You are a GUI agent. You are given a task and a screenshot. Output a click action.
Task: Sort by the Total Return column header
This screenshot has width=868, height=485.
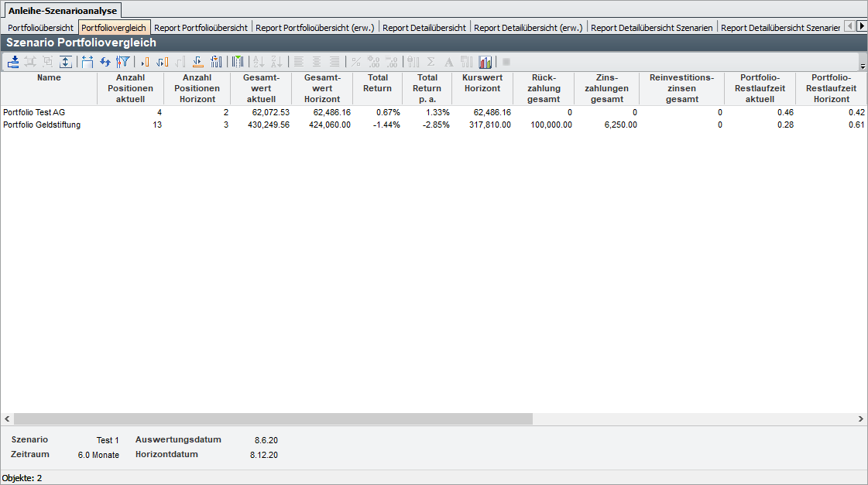click(377, 88)
